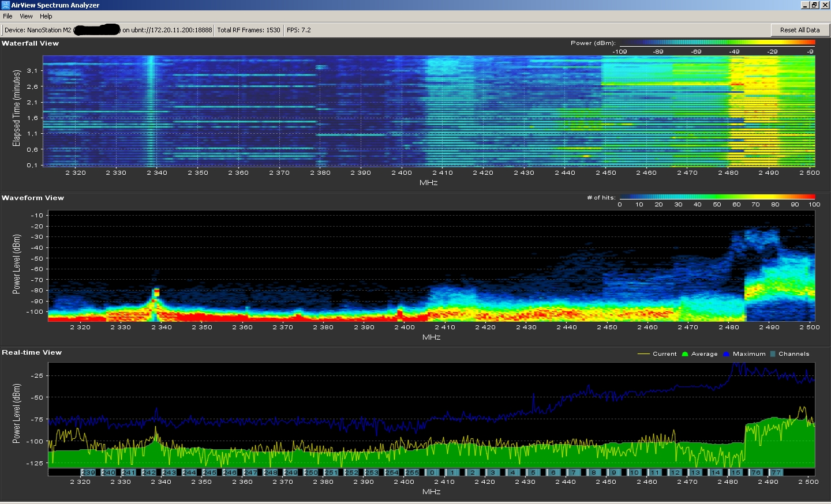Click the Waterfall View panel title
831x504 pixels.
coord(30,43)
